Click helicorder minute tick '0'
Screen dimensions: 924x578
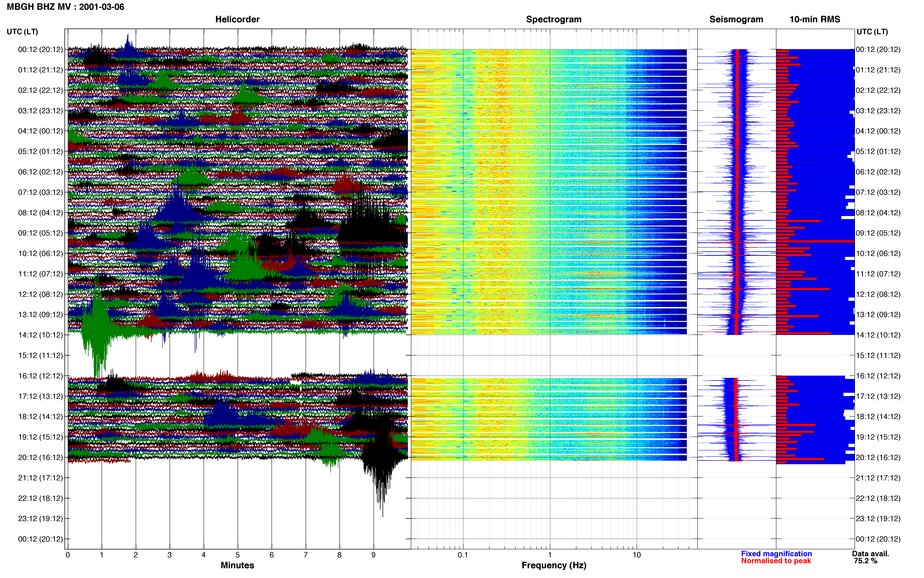68,555
